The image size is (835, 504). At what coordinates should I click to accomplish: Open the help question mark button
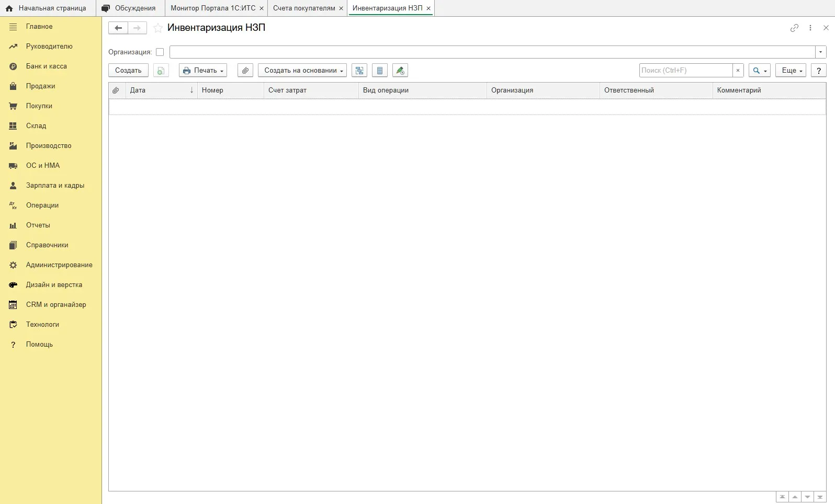[819, 71]
